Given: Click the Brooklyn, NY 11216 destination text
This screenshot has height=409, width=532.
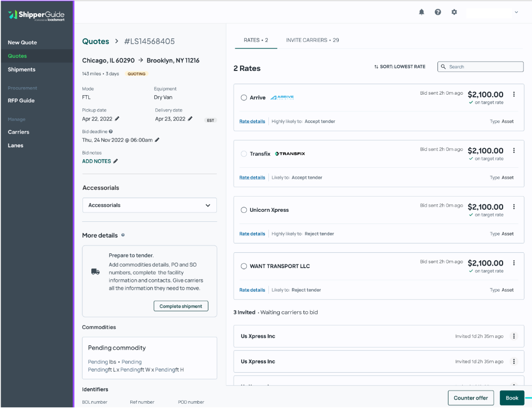Looking at the screenshot, I should coord(173,60).
